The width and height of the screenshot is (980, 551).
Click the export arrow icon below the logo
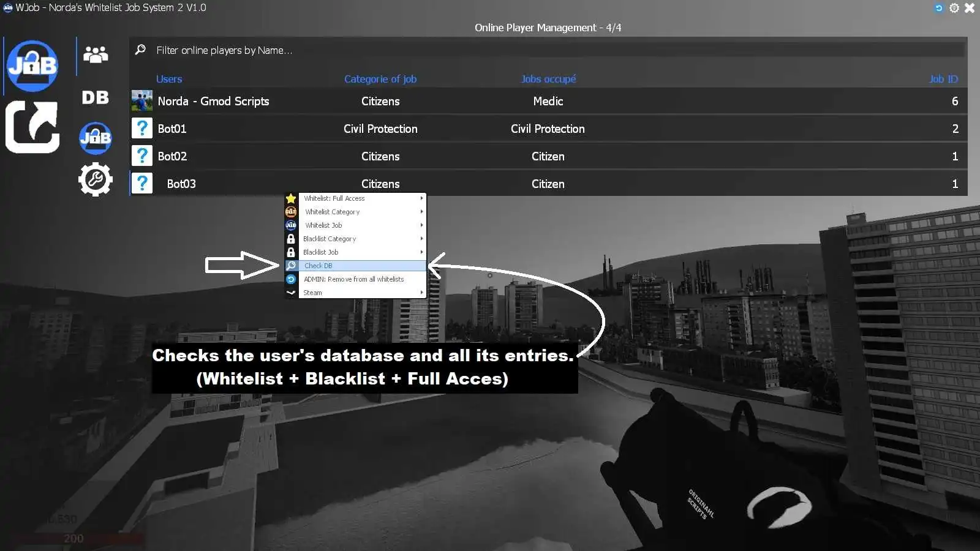point(32,127)
